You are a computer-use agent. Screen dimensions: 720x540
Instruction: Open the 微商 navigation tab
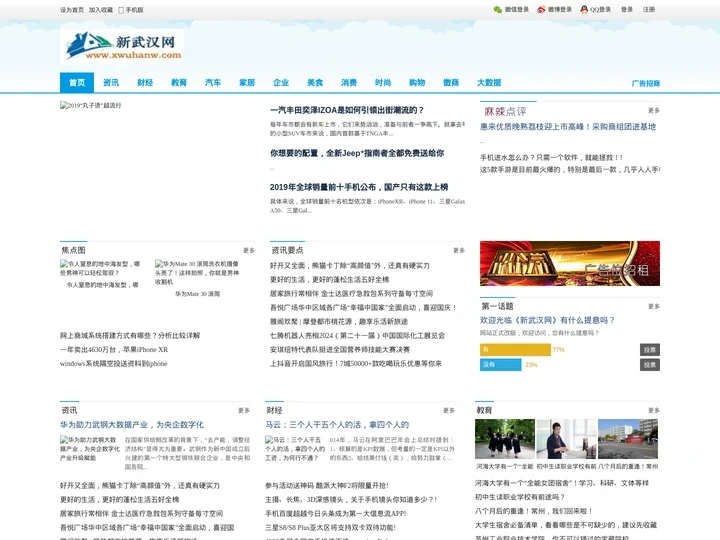point(450,83)
